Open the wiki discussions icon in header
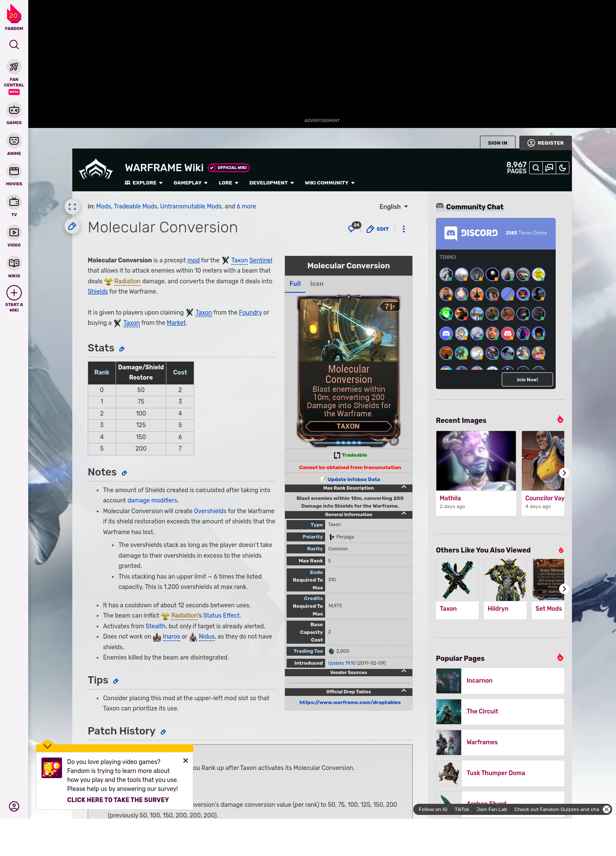 coord(549,168)
